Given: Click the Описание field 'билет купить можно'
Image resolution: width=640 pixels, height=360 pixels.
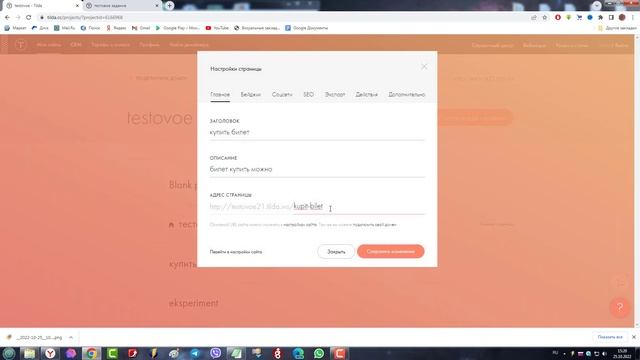Looking at the screenshot, I should click(x=317, y=169).
